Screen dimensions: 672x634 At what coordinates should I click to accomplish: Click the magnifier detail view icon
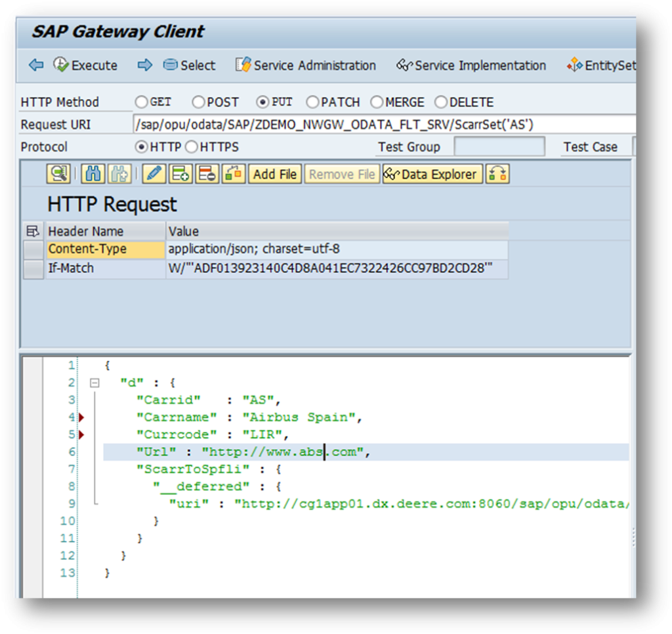point(58,174)
